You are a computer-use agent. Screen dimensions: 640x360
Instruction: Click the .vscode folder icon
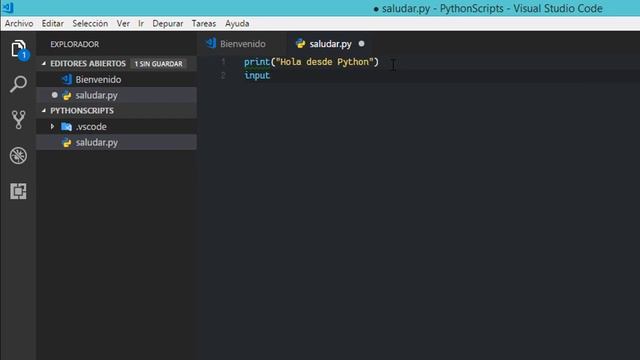tap(66, 127)
